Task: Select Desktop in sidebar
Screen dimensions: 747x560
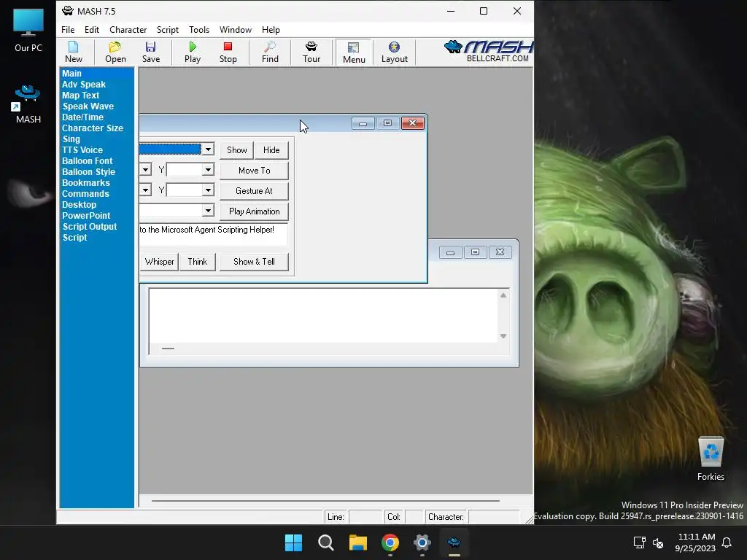Action: (79, 205)
